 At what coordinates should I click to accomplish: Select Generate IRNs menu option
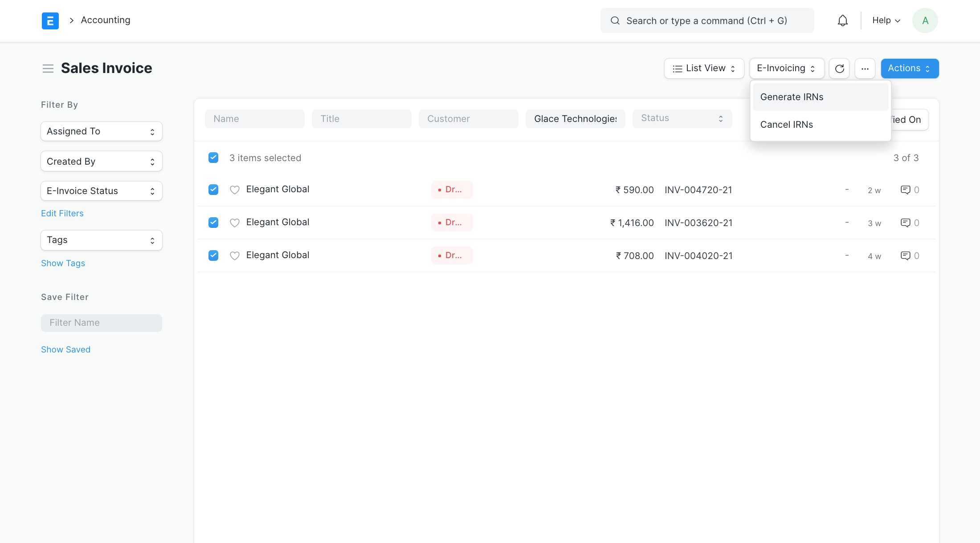point(792,97)
